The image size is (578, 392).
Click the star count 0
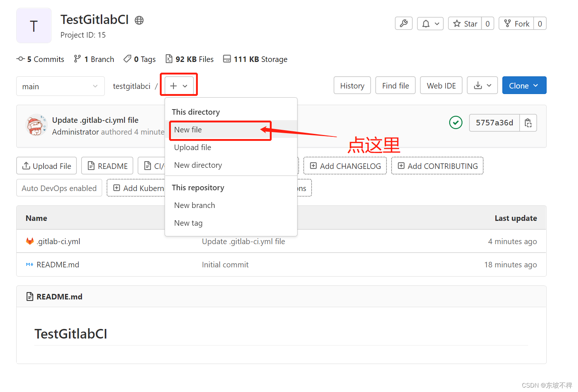[x=488, y=24]
